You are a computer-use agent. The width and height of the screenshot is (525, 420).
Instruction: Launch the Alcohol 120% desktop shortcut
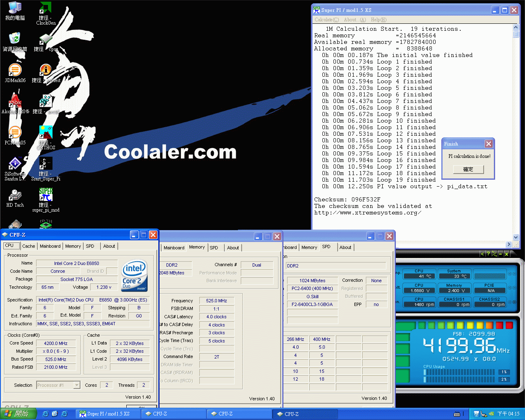pyautogui.click(x=15, y=105)
